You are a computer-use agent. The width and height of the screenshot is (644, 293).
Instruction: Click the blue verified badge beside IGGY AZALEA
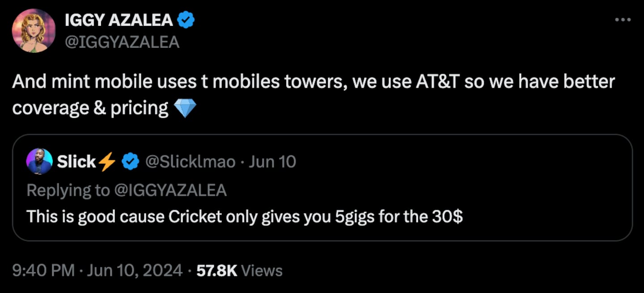[186, 20]
